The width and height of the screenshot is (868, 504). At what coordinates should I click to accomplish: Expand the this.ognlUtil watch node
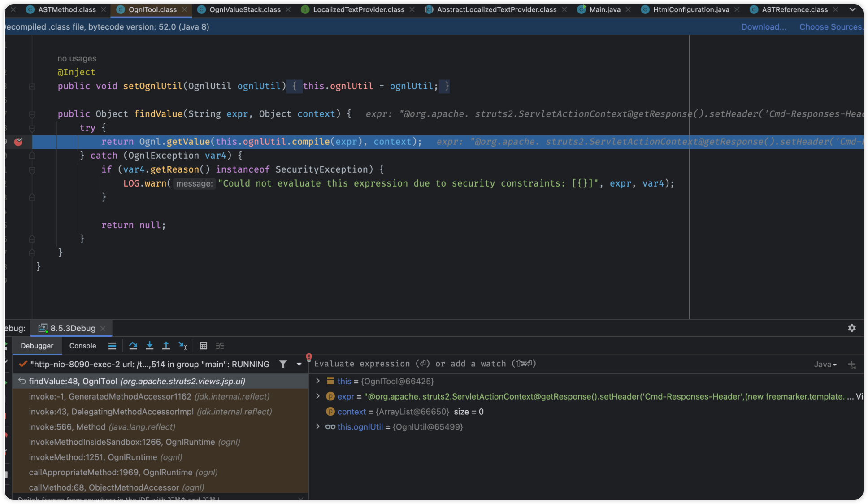[x=318, y=426]
